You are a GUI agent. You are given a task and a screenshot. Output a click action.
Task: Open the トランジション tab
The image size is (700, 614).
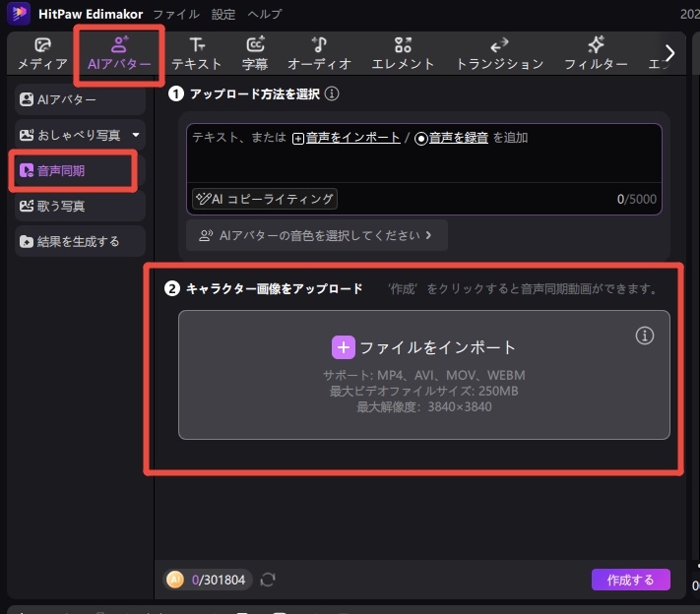(x=499, y=54)
